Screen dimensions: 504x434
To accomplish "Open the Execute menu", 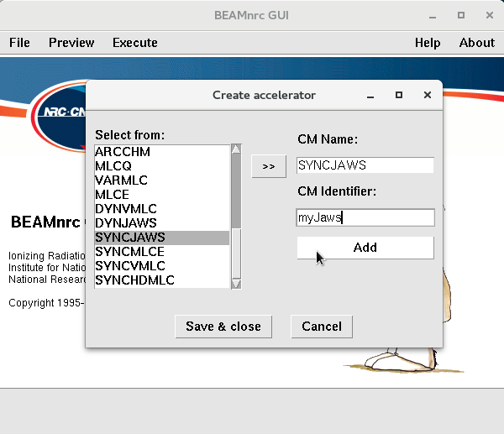I will [135, 43].
